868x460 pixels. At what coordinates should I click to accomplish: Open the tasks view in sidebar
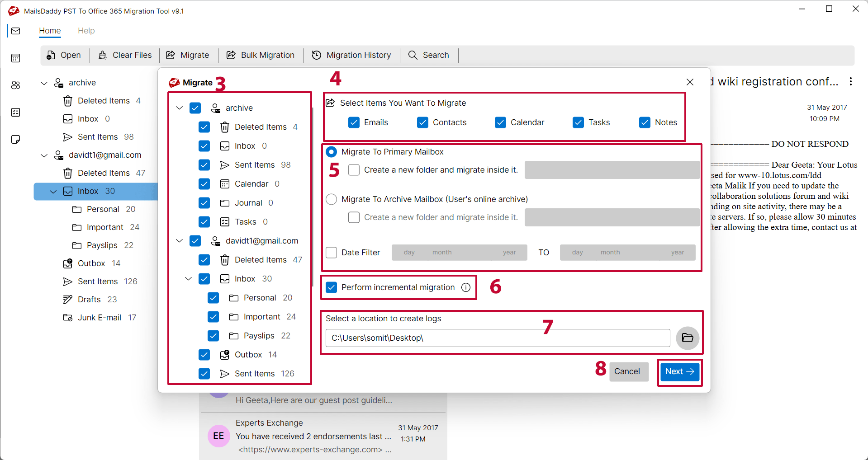click(x=16, y=112)
